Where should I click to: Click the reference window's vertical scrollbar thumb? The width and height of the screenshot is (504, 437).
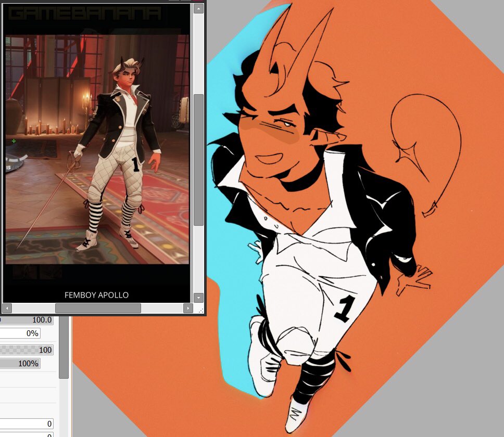[x=198, y=160]
